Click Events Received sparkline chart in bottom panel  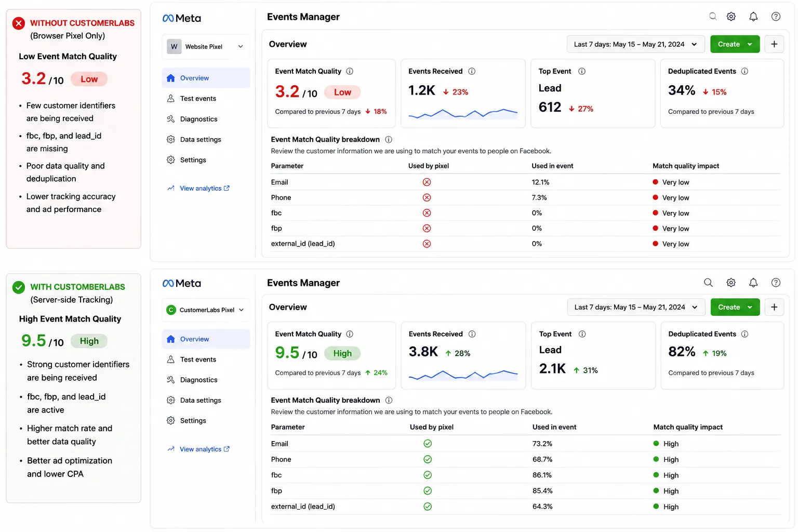tap(463, 375)
